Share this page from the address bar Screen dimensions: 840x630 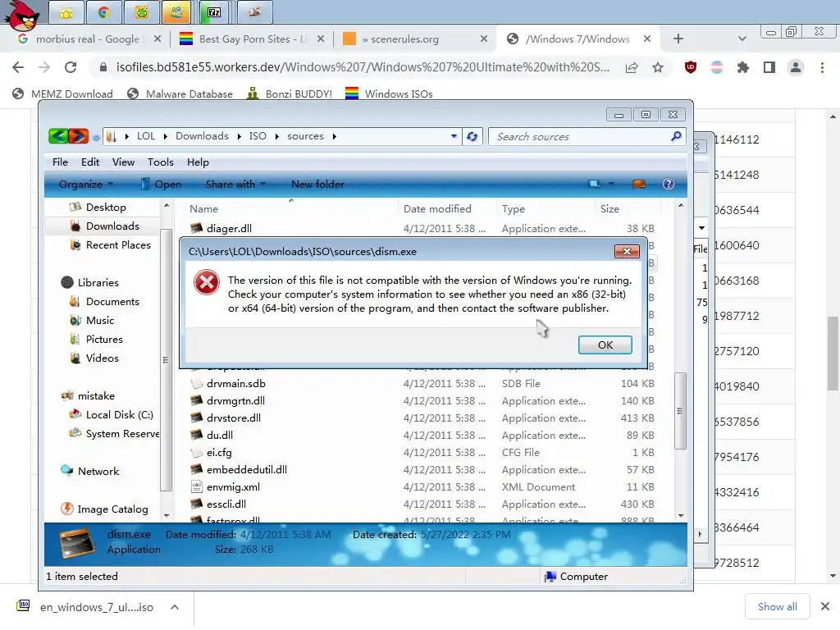coord(632,67)
